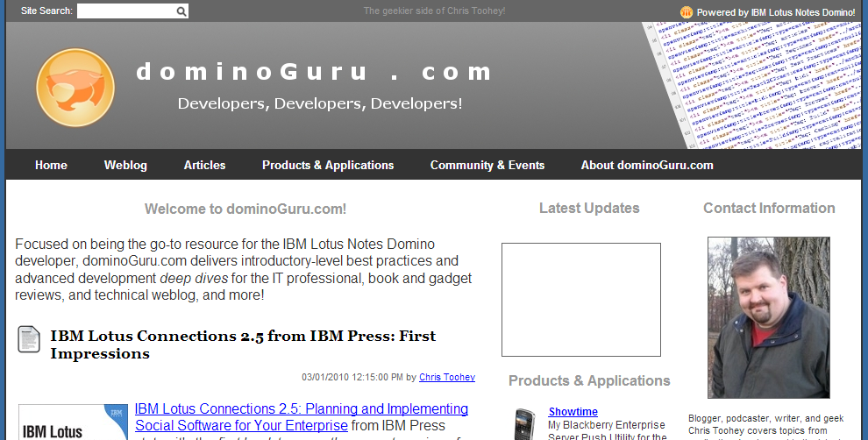Click the dominoGuru . com header title

[314, 72]
